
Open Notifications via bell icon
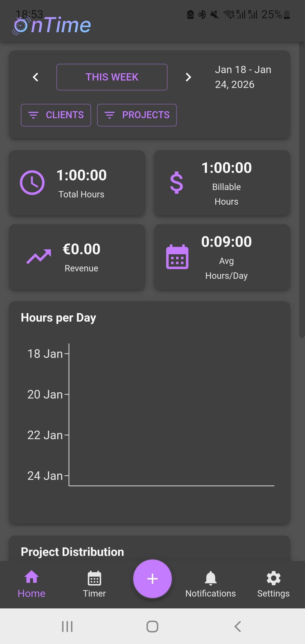[211, 584]
